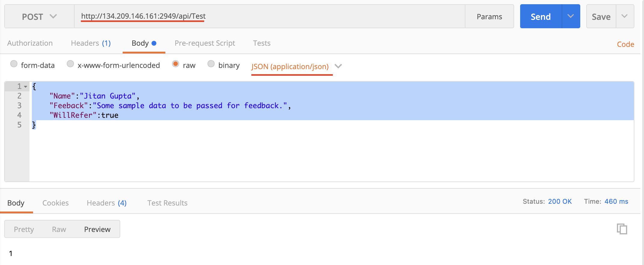Open the HTTP method dropdown showing POST

(x=39, y=17)
